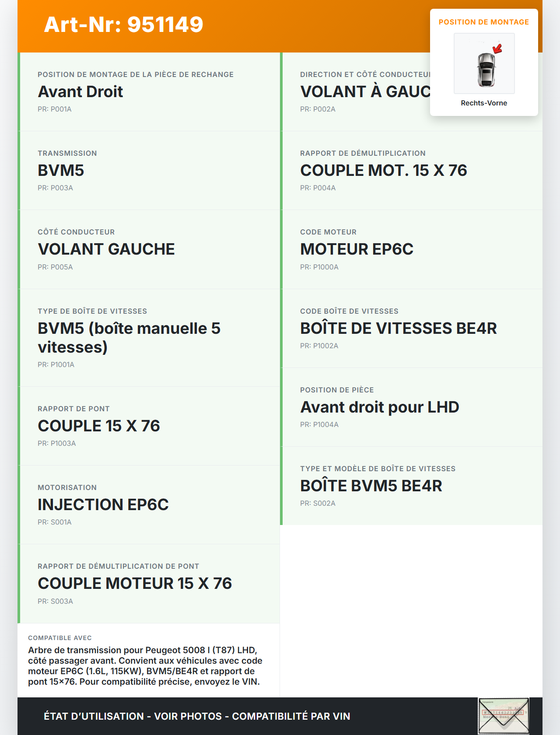Click the car top-view position image
The height and width of the screenshot is (735, 560).
click(x=484, y=64)
